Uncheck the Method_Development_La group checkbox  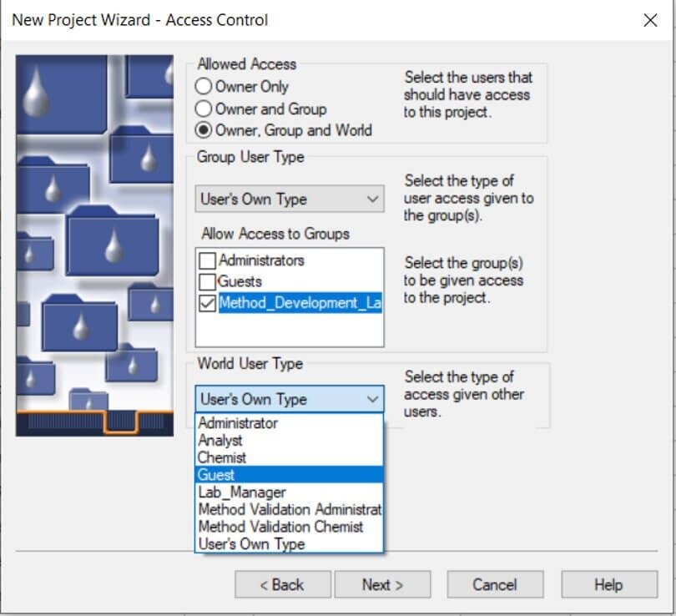point(207,303)
